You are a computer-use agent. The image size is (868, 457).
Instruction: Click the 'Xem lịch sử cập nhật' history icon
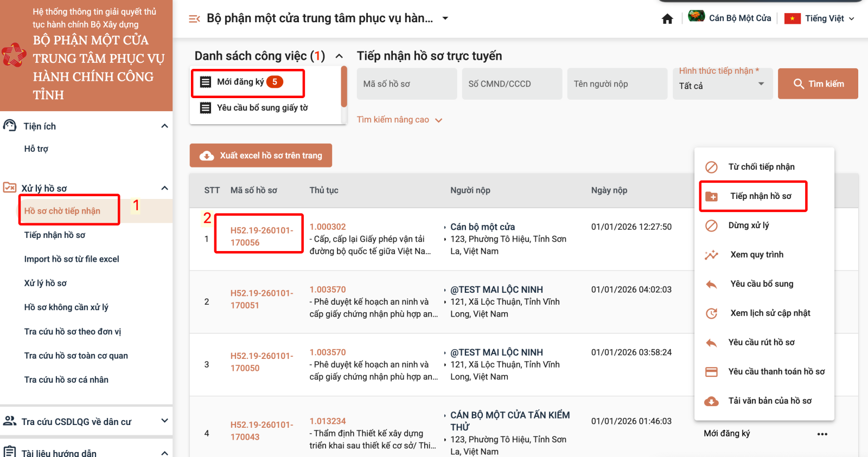(711, 313)
